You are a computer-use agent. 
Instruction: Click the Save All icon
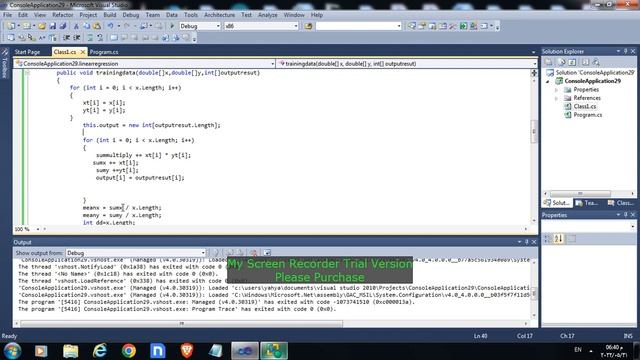pyautogui.click(x=63, y=26)
